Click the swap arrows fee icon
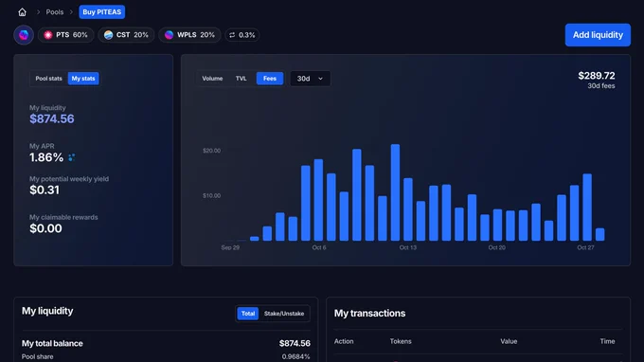644x362 pixels. 232,35
